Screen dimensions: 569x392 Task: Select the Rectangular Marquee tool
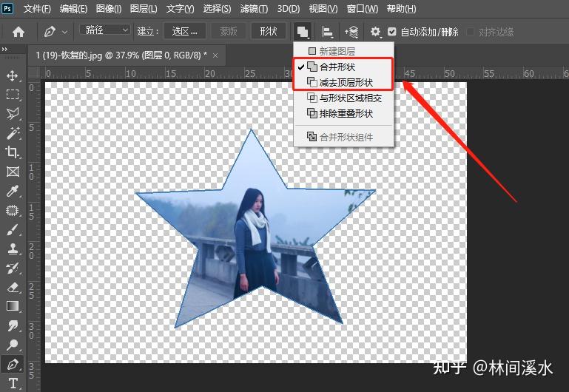pyautogui.click(x=13, y=95)
